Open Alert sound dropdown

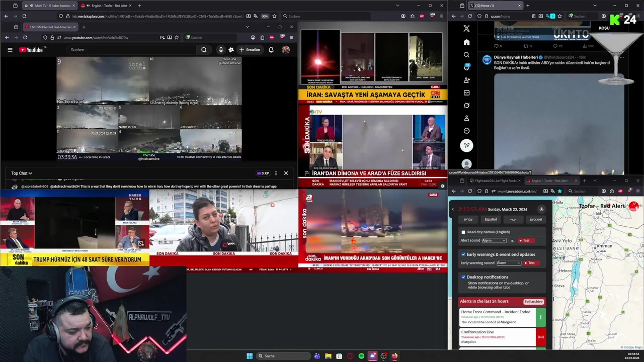pyautogui.click(x=494, y=241)
